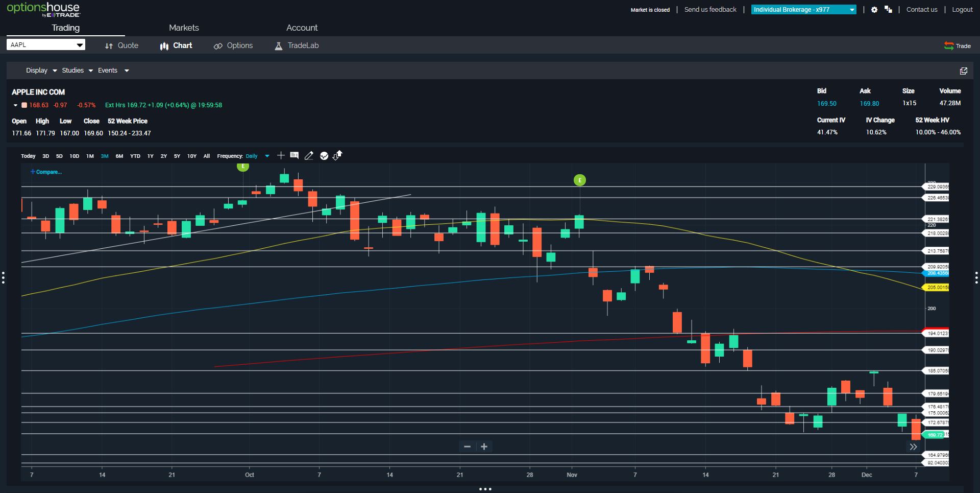Click the up-down arrows chart icon
Image resolution: width=980 pixels, height=493 pixels.
(x=337, y=155)
